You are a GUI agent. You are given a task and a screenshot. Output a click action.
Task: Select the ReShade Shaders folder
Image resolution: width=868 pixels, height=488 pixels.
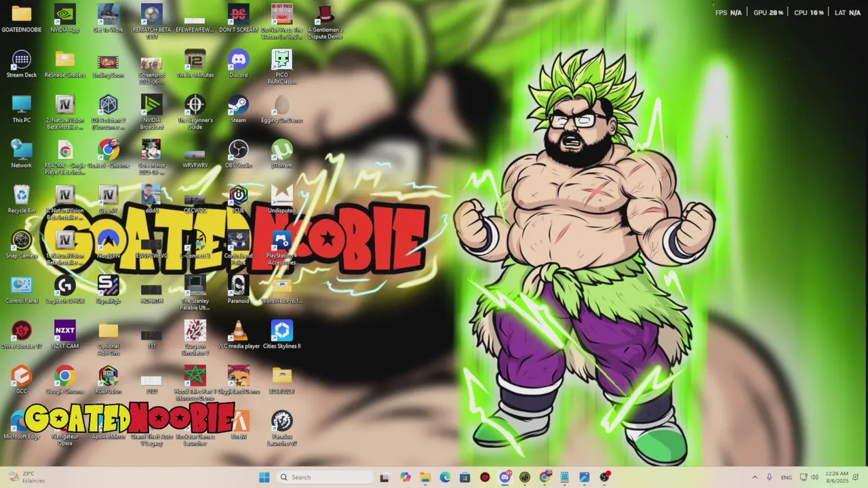(65, 64)
